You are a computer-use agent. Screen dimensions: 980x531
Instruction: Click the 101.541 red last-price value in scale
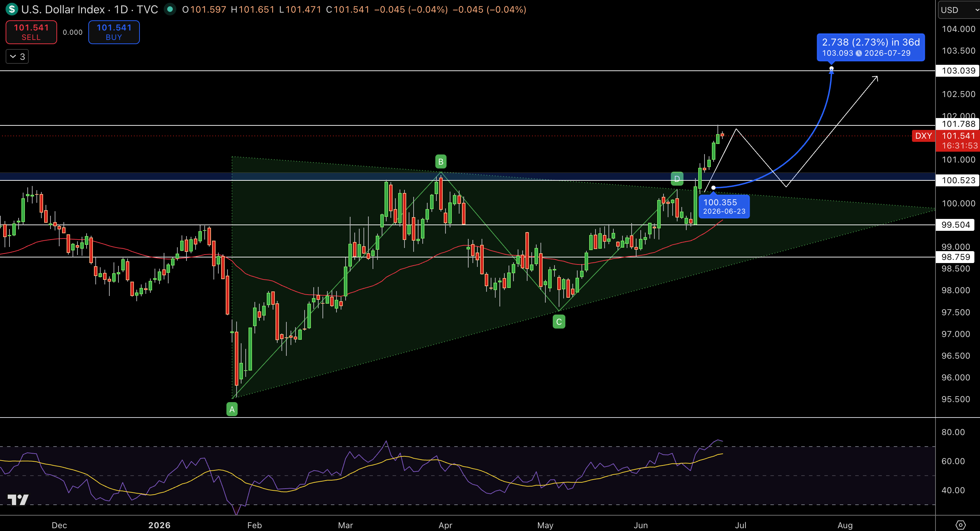pyautogui.click(x=958, y=136)
